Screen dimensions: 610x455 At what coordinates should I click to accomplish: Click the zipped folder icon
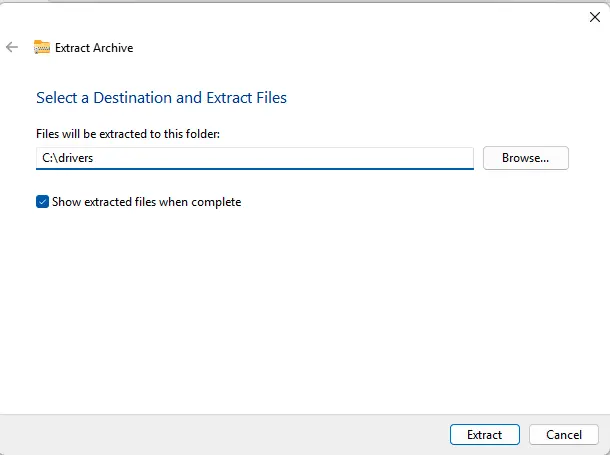[42, 47]
